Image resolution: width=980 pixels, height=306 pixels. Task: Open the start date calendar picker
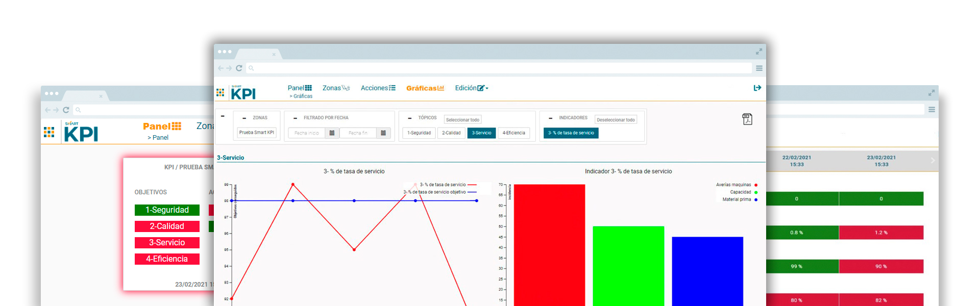pos(332,133)
